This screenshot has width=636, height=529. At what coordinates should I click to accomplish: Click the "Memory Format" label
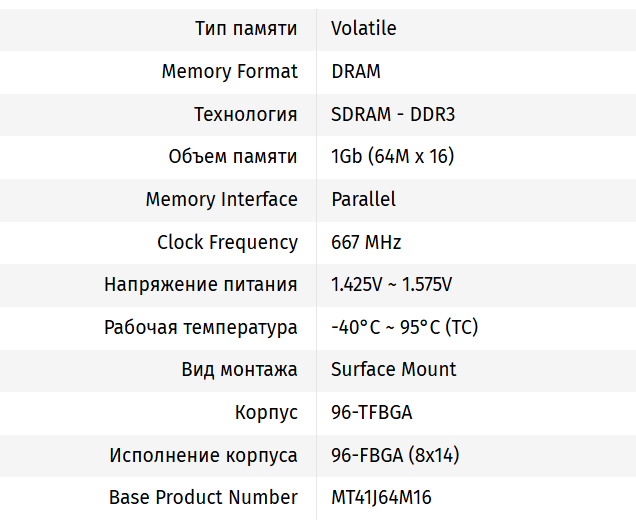coord(229,71)
